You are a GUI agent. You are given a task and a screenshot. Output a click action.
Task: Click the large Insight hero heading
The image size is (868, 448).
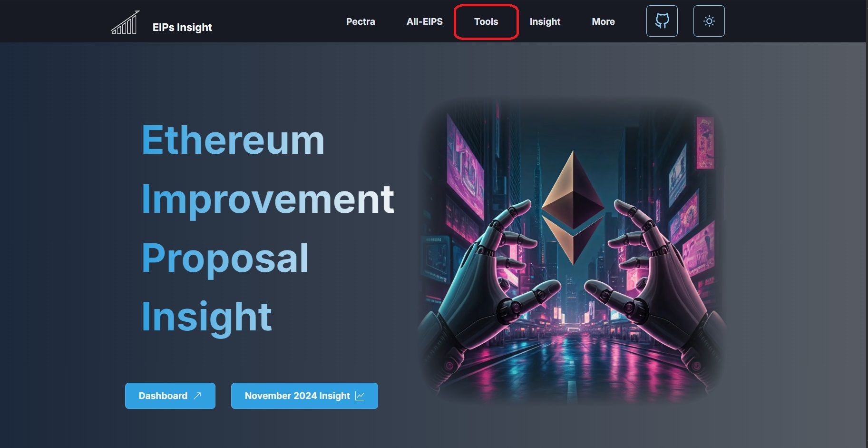point(207,317)
